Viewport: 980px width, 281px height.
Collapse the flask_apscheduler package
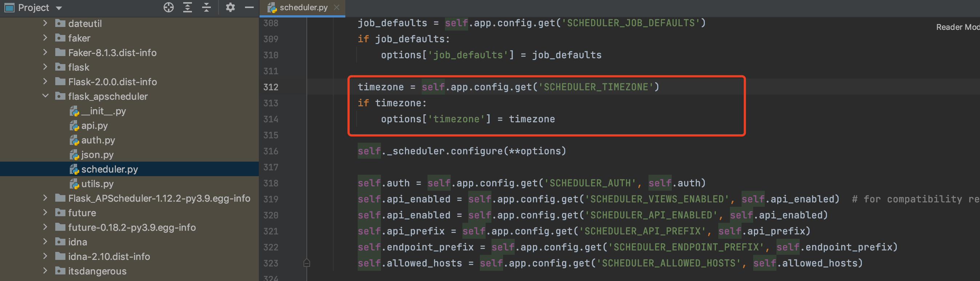tap(46, 96)
